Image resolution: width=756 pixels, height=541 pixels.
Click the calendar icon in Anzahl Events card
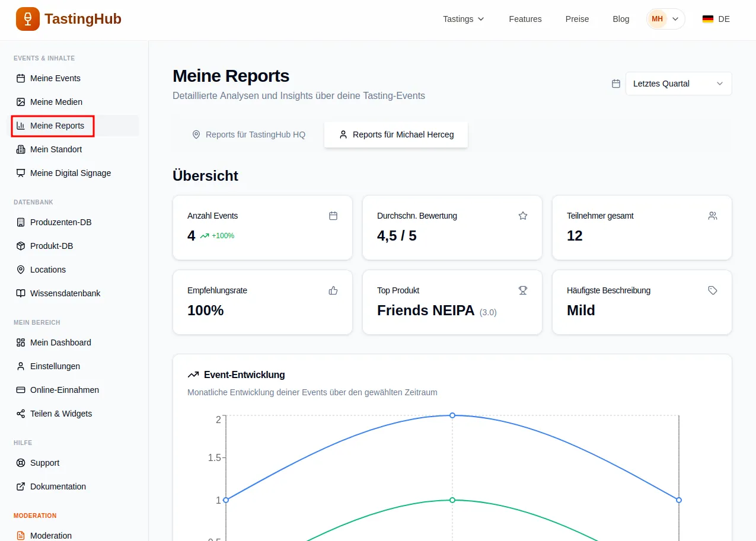coord(333,216)
